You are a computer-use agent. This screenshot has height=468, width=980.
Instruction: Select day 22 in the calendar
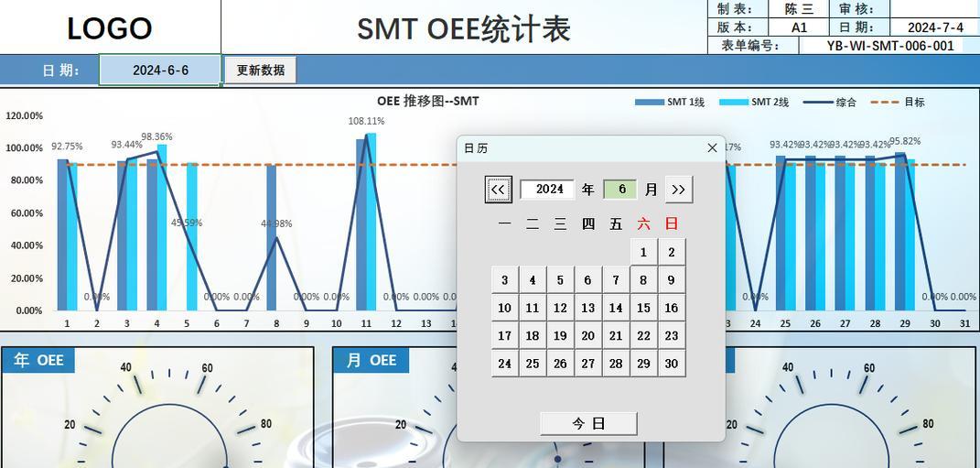[x=644, y=335]
